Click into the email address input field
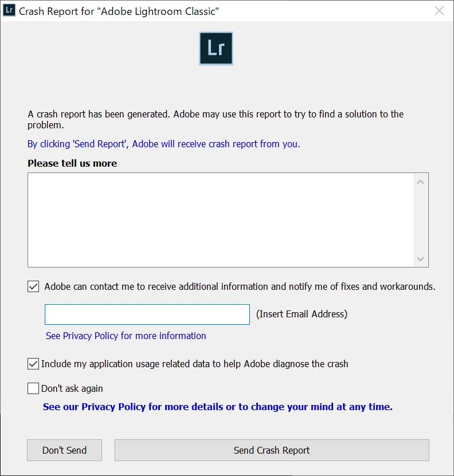 pyautogui.click(x=147, y=314)
